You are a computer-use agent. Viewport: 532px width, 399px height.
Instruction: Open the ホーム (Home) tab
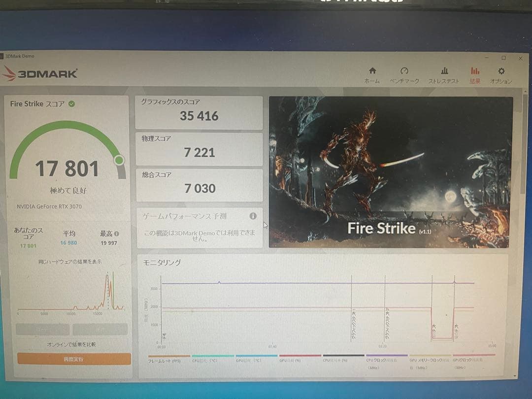(372, 75)
